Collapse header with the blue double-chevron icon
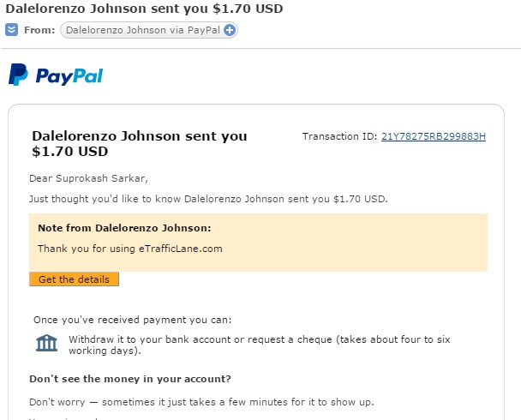 (x=11, y=30)
